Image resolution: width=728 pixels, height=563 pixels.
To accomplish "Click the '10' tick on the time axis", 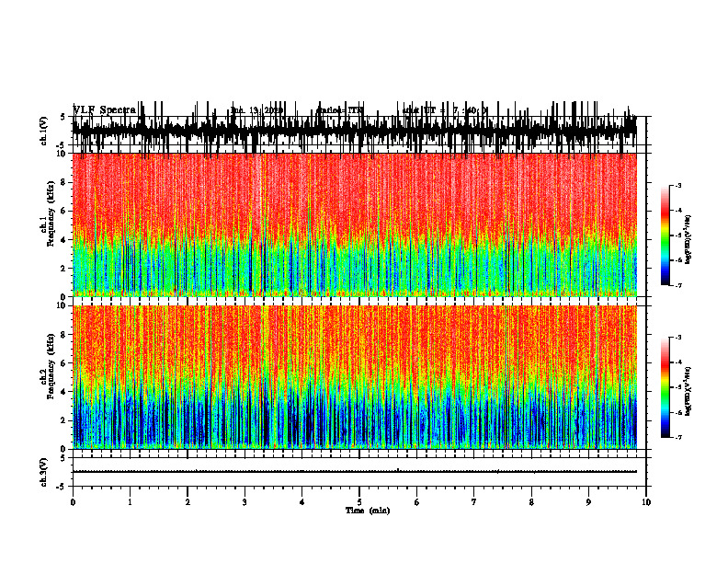I will tap(646, 502).
